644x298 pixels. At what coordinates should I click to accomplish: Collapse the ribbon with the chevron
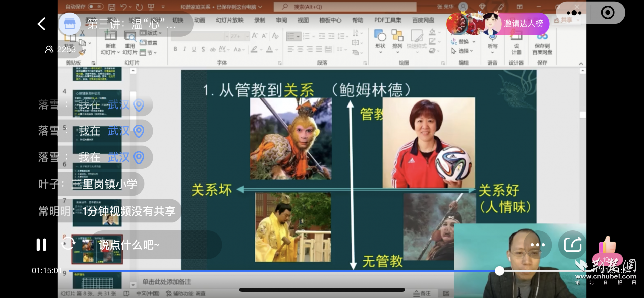(x=581, y=63)
